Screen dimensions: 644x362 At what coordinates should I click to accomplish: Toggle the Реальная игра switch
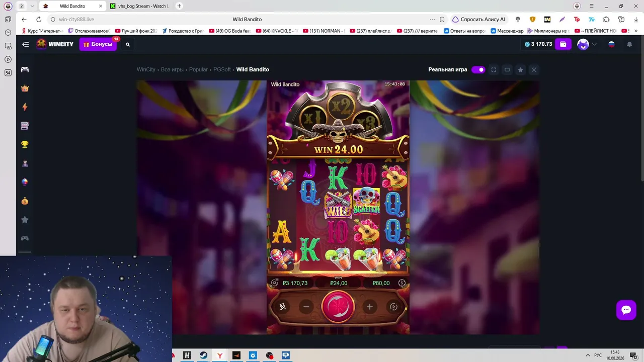click(x=478, y=70)
